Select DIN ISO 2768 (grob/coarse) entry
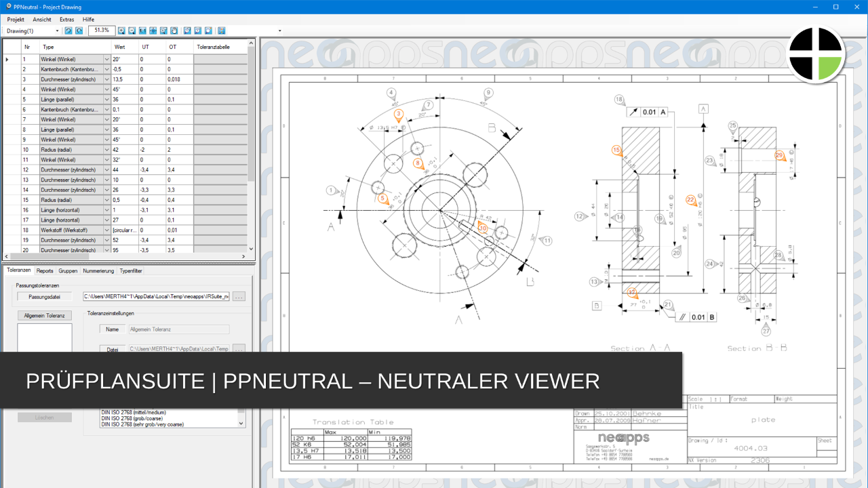Image resolution: width=868 pixels, height=488 pixels. [133, 418]
